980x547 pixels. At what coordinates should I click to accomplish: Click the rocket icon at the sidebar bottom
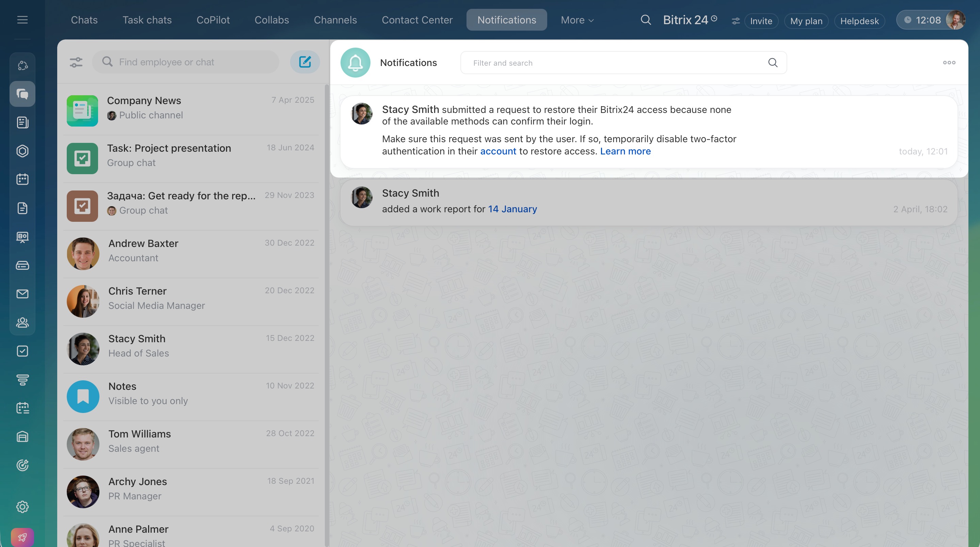coord(22,537)
